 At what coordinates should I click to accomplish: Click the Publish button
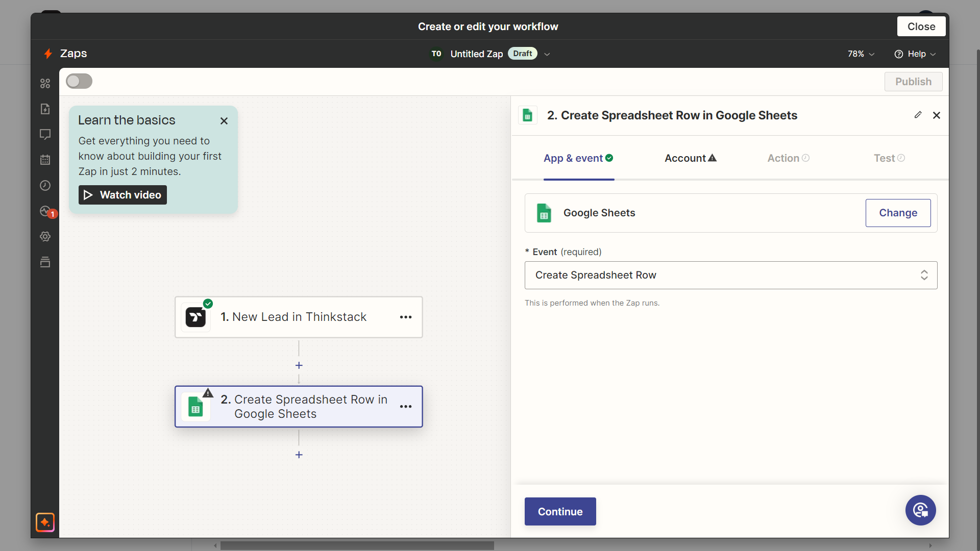click(x=913, y=82)
